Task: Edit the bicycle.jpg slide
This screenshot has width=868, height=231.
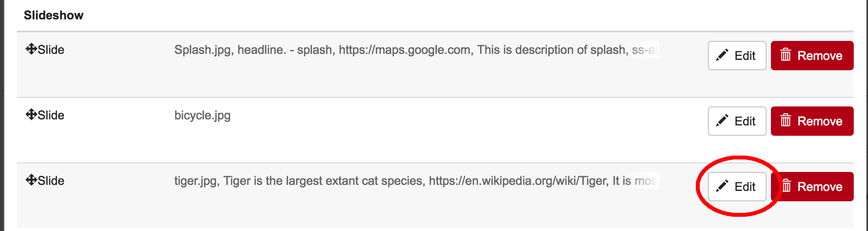Action: (x=737, y=121)
